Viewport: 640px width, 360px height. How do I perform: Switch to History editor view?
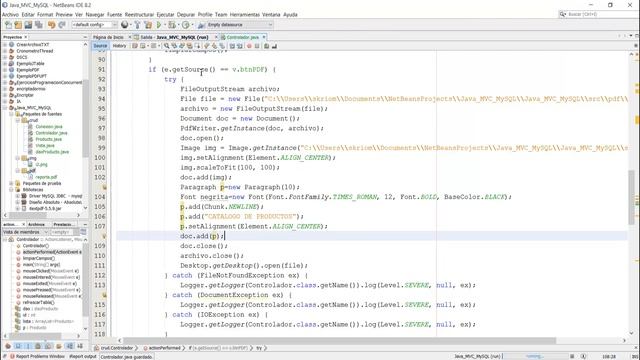coord(119,46)
